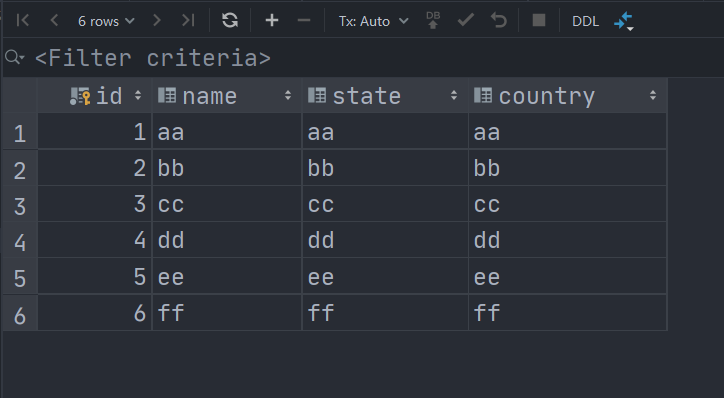The height and width of the screenshot is (398, 724).
Task: Sort by the state column arrows
Action: click(454, 96)
